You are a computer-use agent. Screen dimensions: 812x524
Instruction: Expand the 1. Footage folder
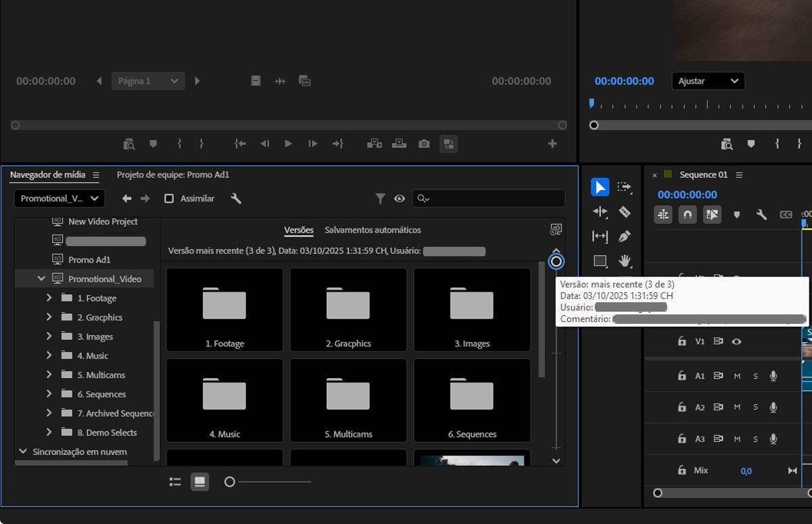[48, 297]
